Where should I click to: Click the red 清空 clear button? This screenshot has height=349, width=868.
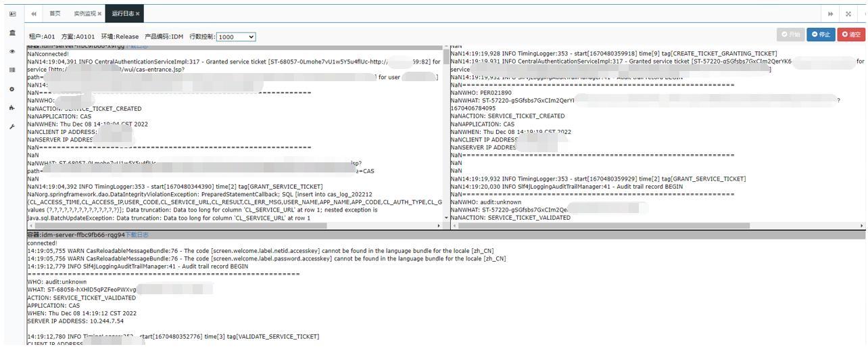[x=851, y=34]
